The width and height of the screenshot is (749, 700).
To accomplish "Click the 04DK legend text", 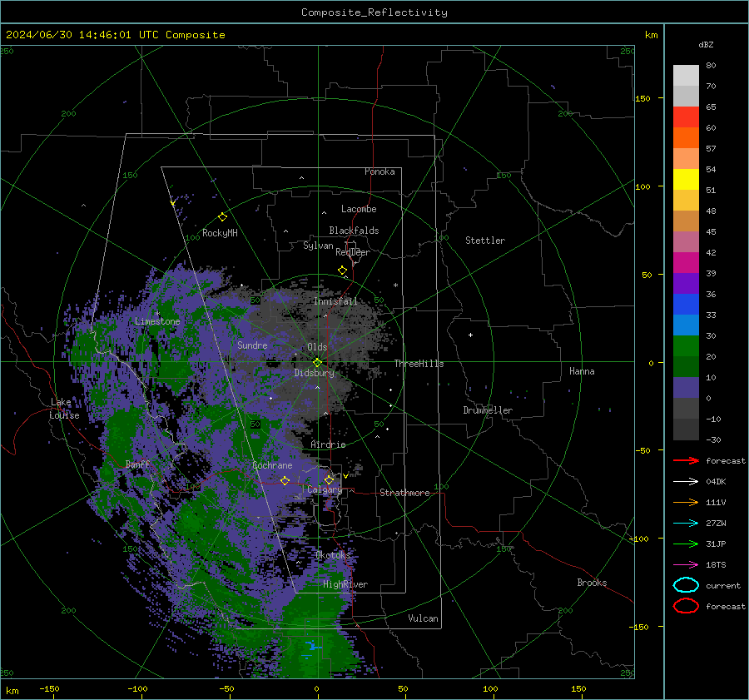I will (716, 482).
